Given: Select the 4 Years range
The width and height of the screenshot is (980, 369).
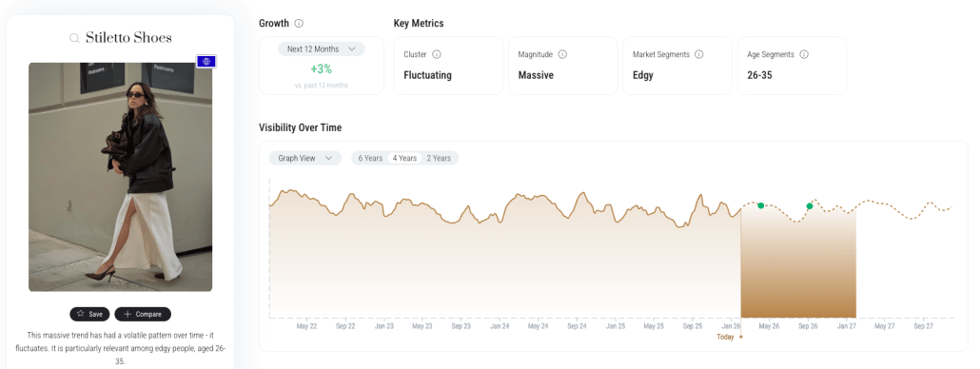Looking at the screenshot, I should coord(404,158).
